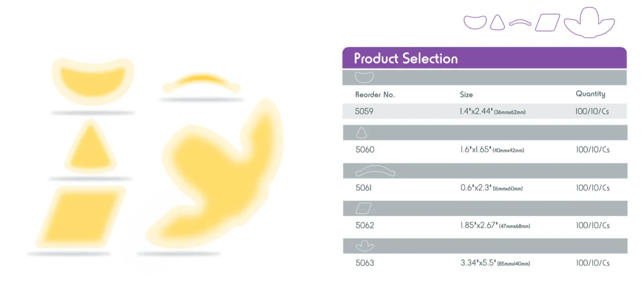Click the purple parallelogram outline icon at top
Viewport: 644px width, 285px height.
pyautogui.click(x=547, y=23)
